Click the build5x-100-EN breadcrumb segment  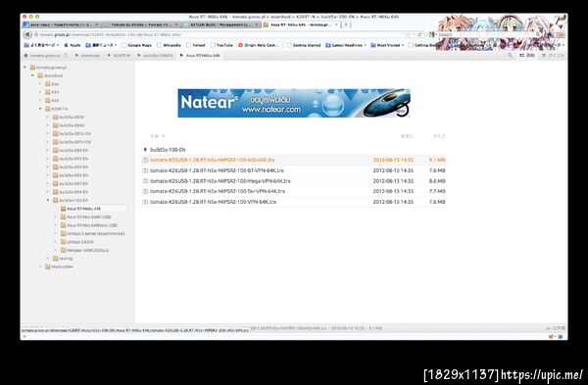(158, 55)
